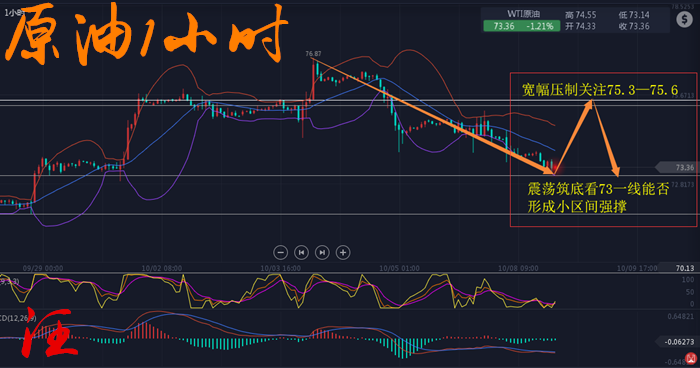Click the 低 73.14 low value
This screenshot has width=700, height=368.
pos(634,15)
